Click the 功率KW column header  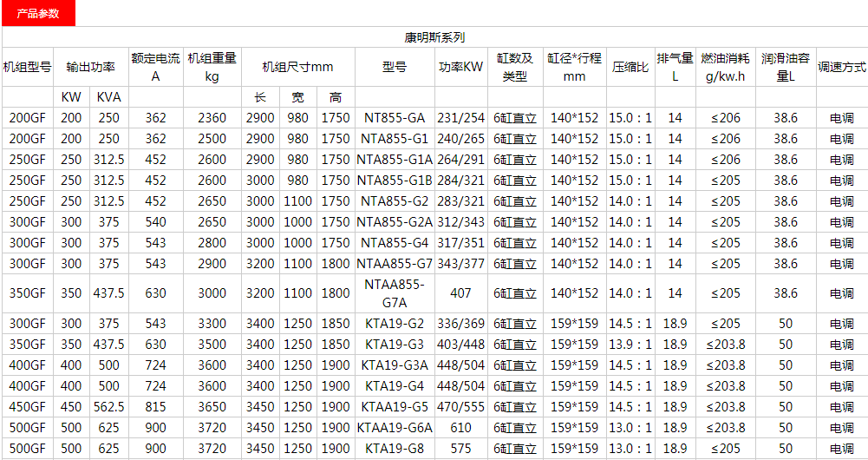coord(460,67)
